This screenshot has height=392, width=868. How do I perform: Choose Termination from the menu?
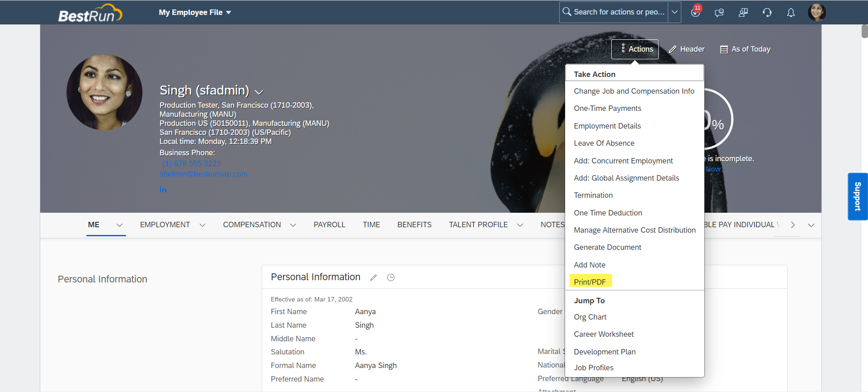[593, 195]
